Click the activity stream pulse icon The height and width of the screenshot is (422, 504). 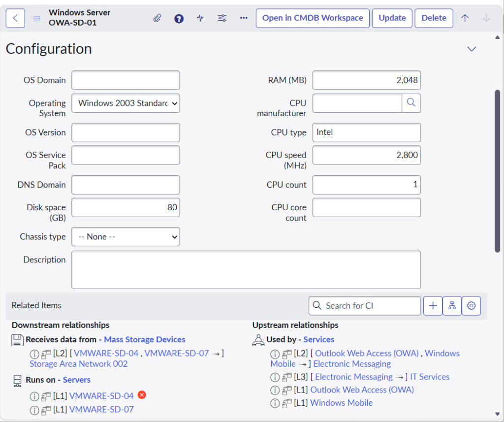(x=200, y=18)
